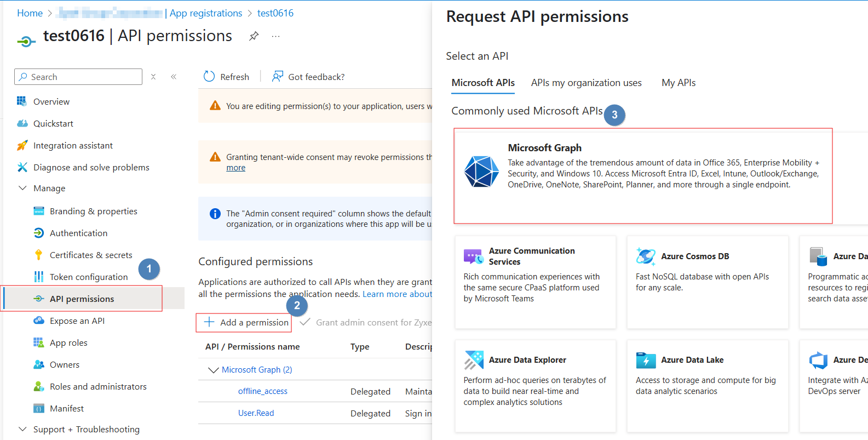Pin the test0616 page

pyautogui.click(x=254, y=36)
